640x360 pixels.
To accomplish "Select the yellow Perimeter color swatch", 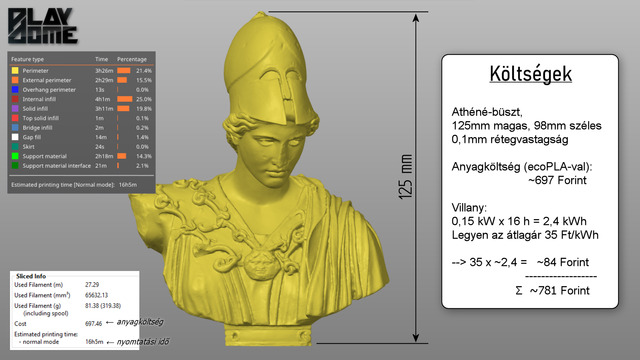I will pos(15,71).
